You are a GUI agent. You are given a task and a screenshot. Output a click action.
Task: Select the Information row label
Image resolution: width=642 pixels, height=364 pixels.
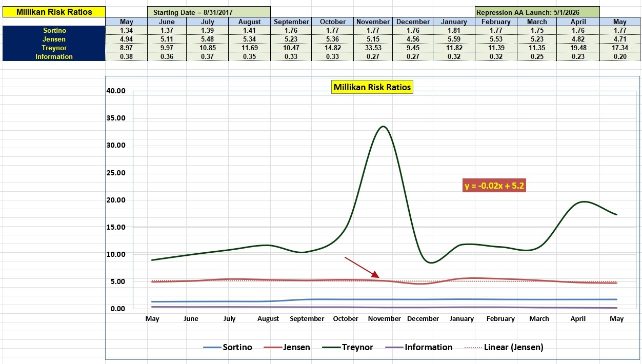click(x=54, y=57)
